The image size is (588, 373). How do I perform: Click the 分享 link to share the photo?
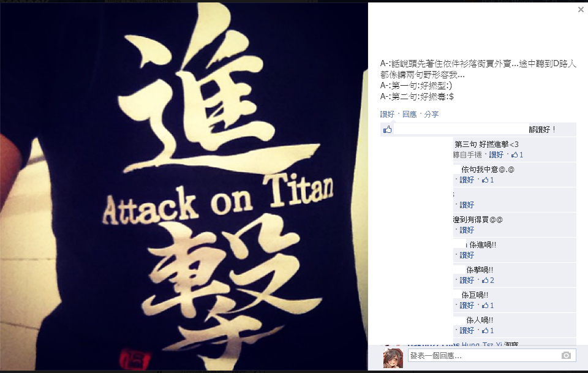pyautogui.click(x=431, y=115)
